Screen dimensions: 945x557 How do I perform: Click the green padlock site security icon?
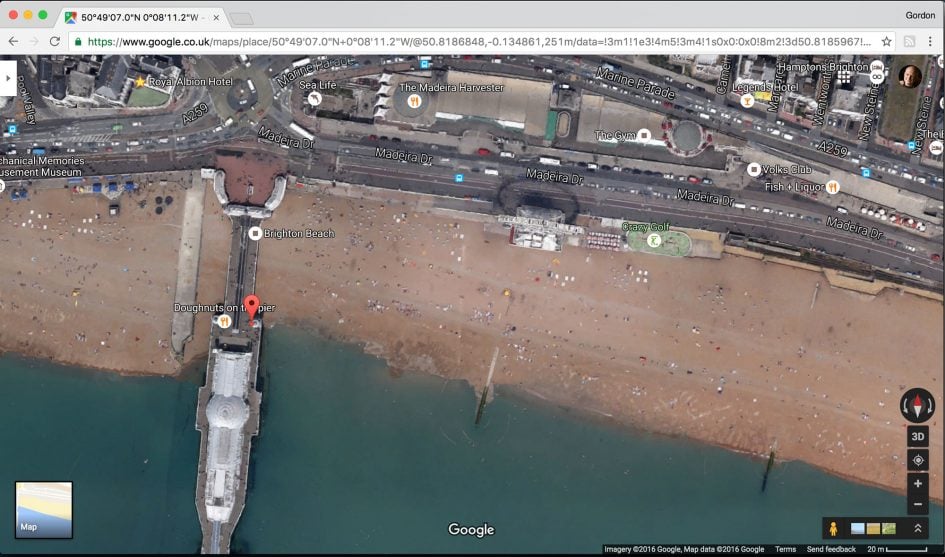pos(78,42)
